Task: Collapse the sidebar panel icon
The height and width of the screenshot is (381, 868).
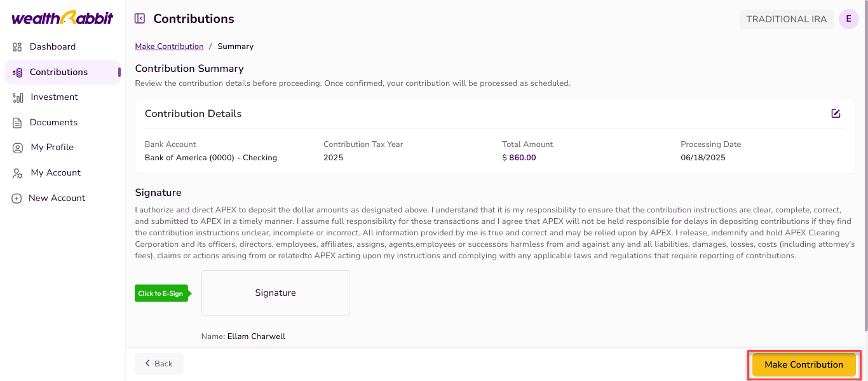Action: coord(140,19)
